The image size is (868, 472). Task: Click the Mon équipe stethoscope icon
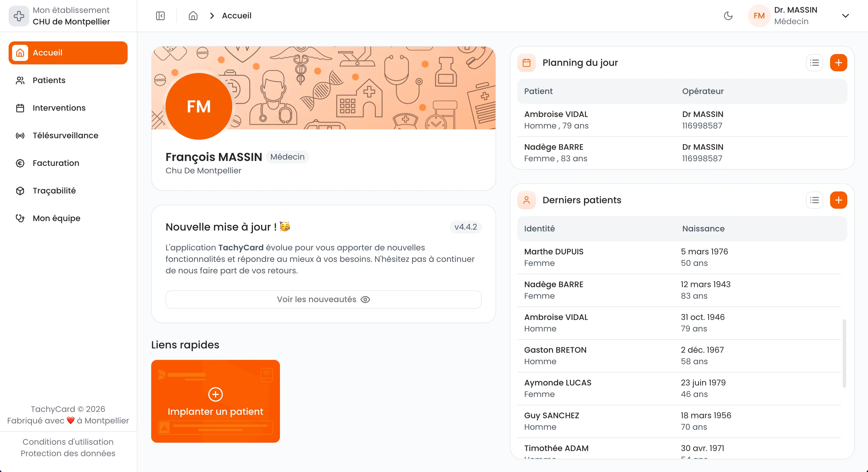click(x=20, y=219)
